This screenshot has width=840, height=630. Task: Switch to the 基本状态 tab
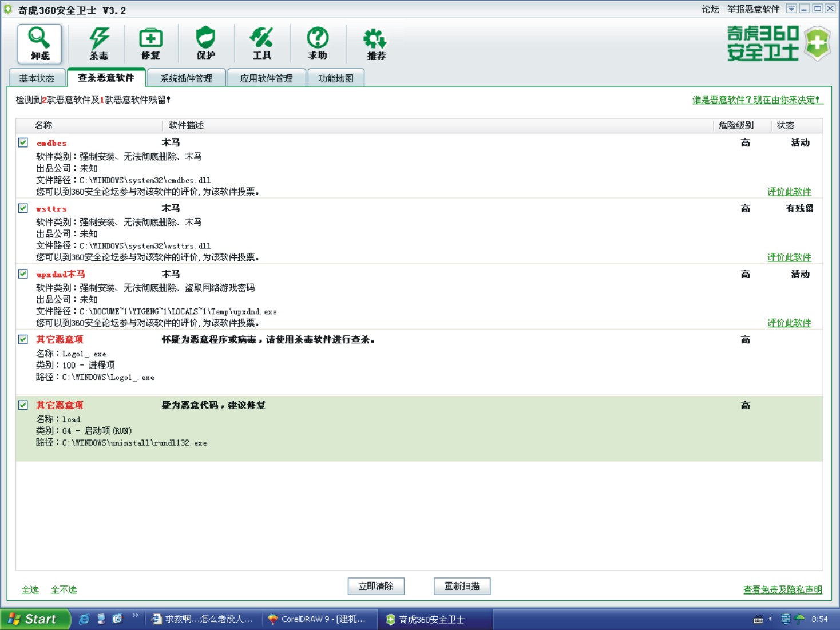click(x=37, y=78)
